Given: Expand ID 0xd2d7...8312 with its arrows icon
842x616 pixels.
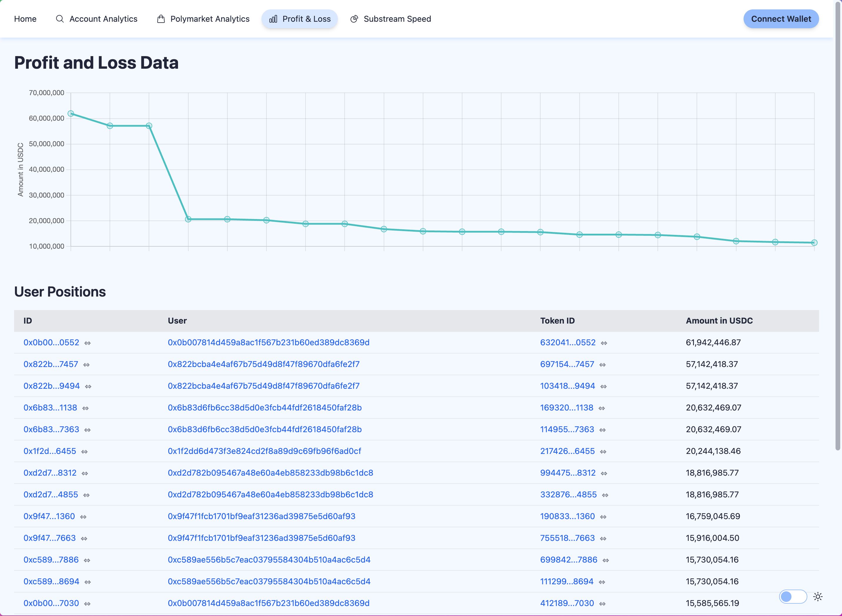Looking at the screenshot, I should pyautogui.click(x=85, y=473).
